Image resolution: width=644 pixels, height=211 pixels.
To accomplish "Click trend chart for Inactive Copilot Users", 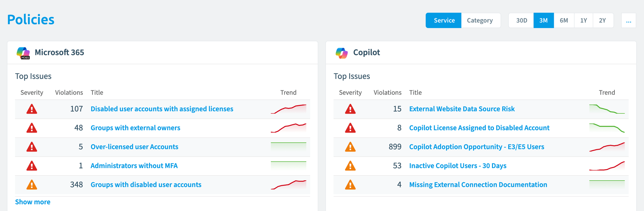I will [607, 166].
